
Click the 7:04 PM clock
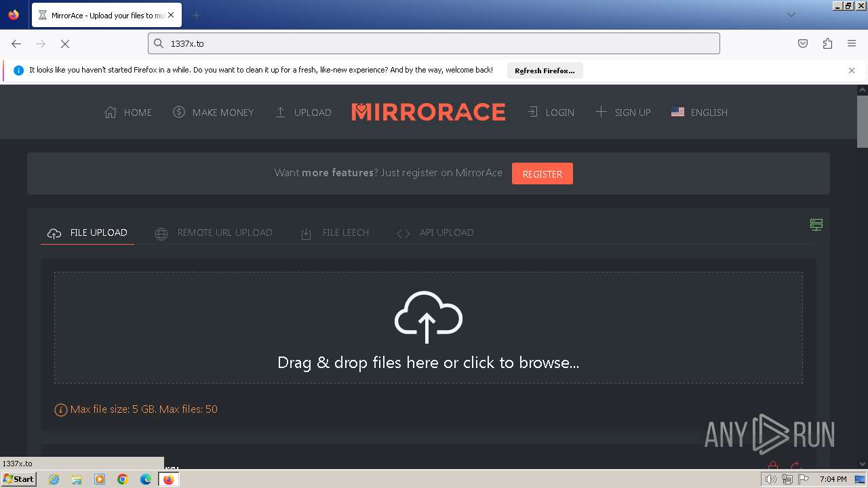(833, 479)
